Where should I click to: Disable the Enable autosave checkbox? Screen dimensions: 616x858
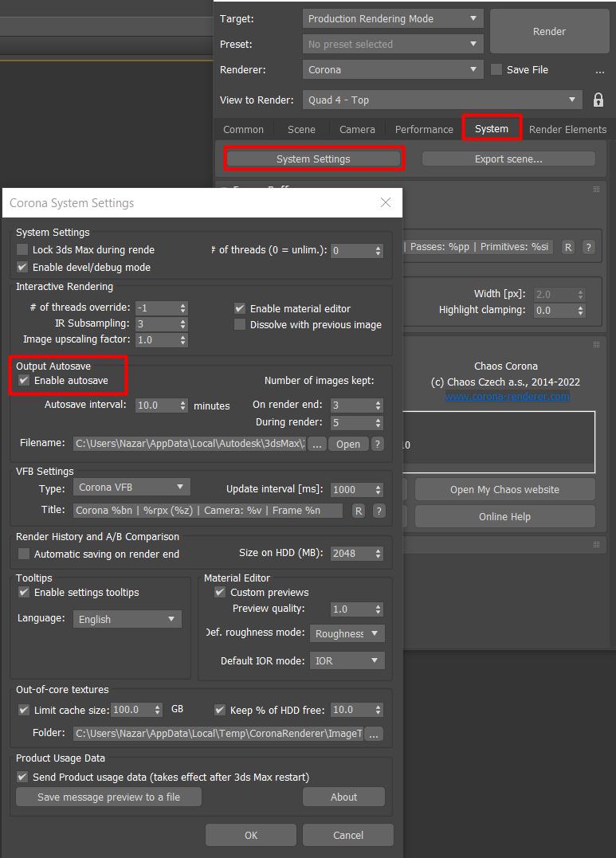click(24, 381)
